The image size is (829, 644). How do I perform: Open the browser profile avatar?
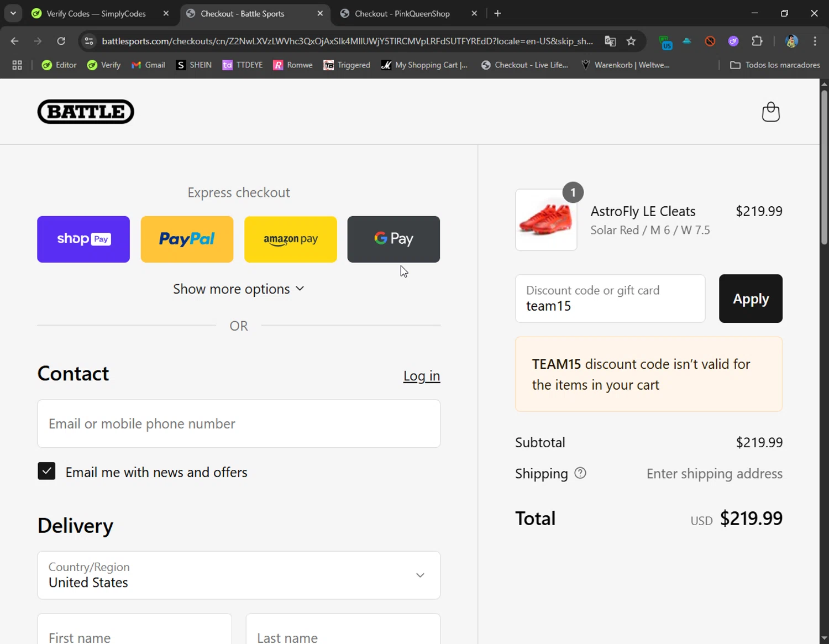tap(791, 41)
